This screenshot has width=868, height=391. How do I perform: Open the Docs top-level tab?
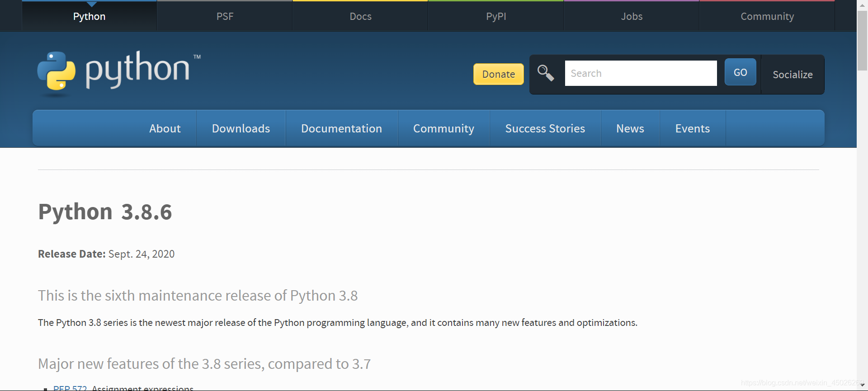(360, 16)
